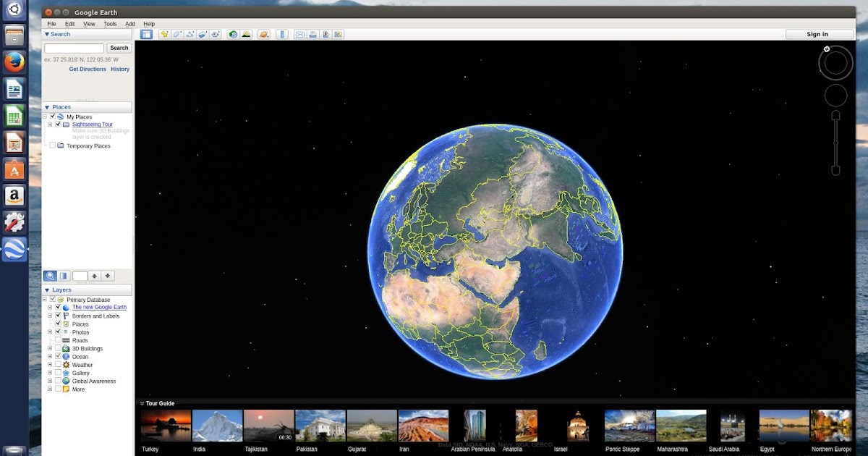Open the Tools menu
Image resolution: width=868 pixels, height=456 pixels.
(x=109, y=23)
